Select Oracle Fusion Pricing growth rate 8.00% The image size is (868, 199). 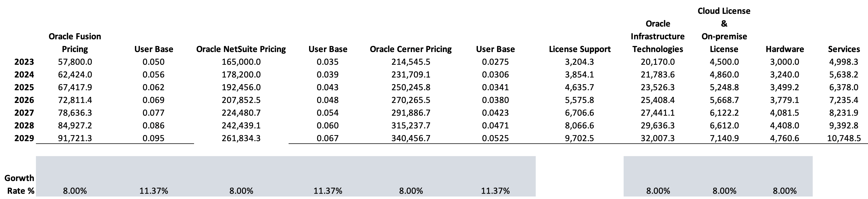(x=75, y=191)
